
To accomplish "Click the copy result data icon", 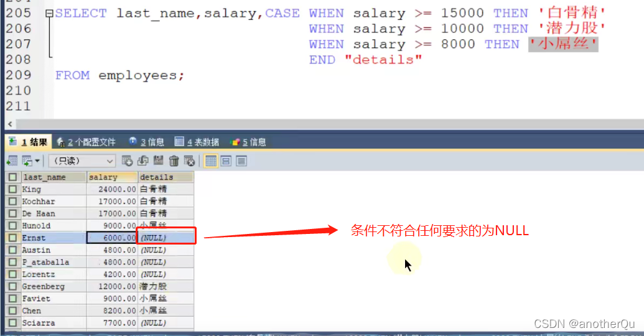I will point(27,161).
